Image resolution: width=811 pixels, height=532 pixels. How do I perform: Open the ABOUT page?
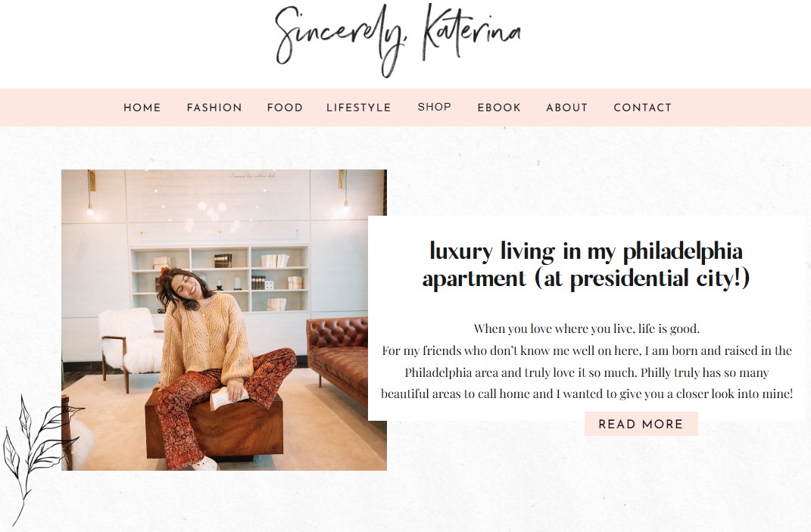pos(566,107)
